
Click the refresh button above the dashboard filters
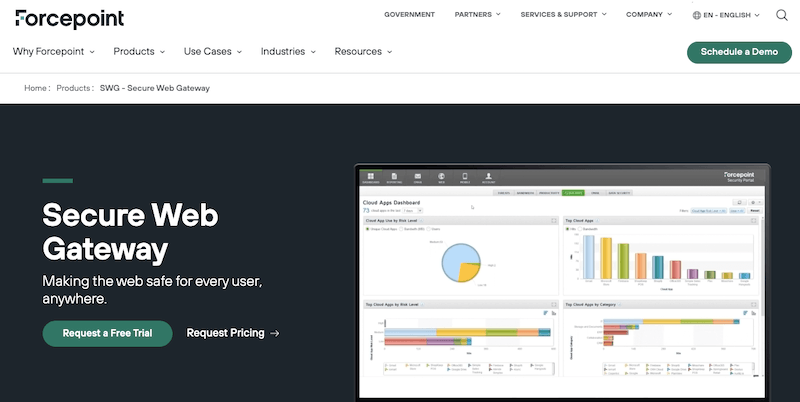pyautogui.click(x=739, y=203)
